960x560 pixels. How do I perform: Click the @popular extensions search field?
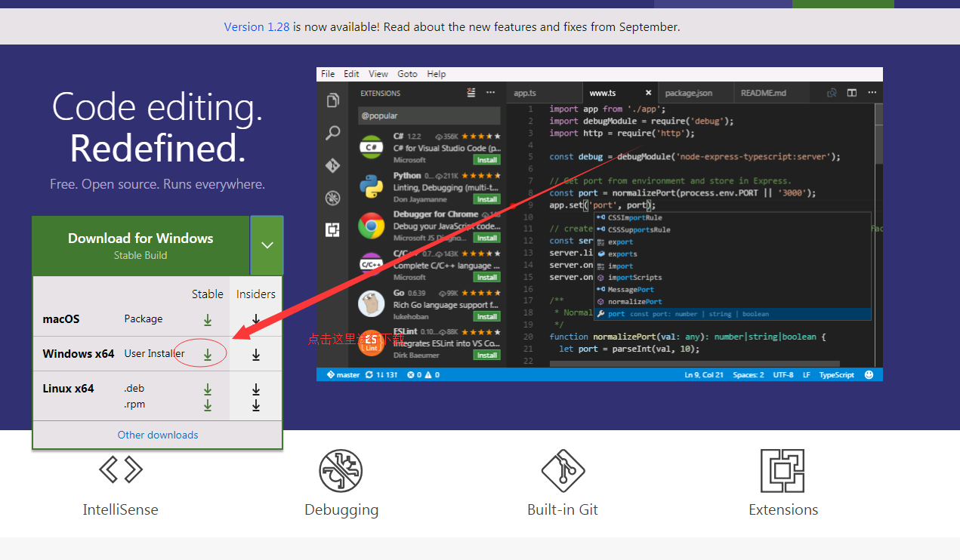(x=429, y=116)
